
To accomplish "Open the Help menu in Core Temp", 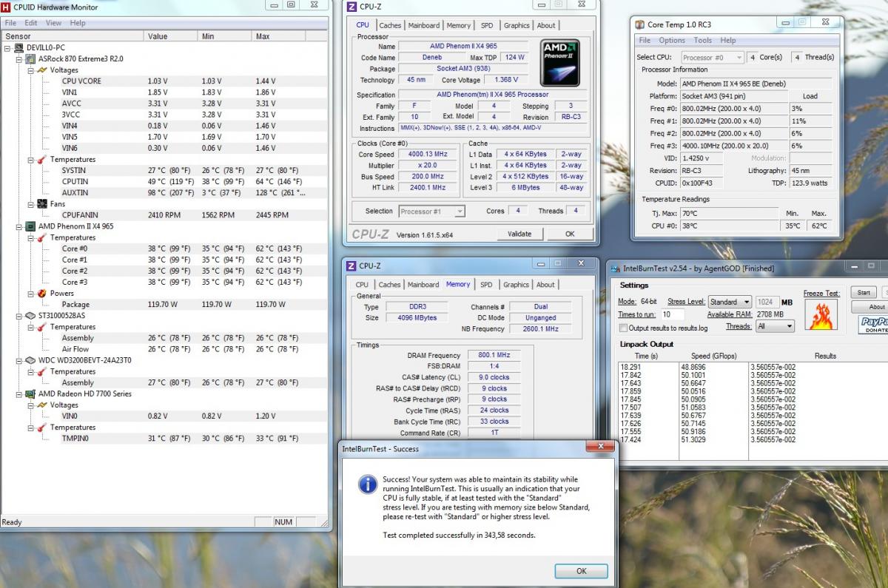I will pos(728,40).
